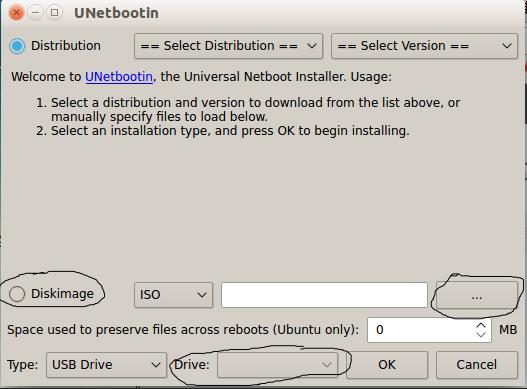Click the 'Space used to preserve files' label
Image resolution: width=527 pixels, height=389 pixels.
click(183, 330)
